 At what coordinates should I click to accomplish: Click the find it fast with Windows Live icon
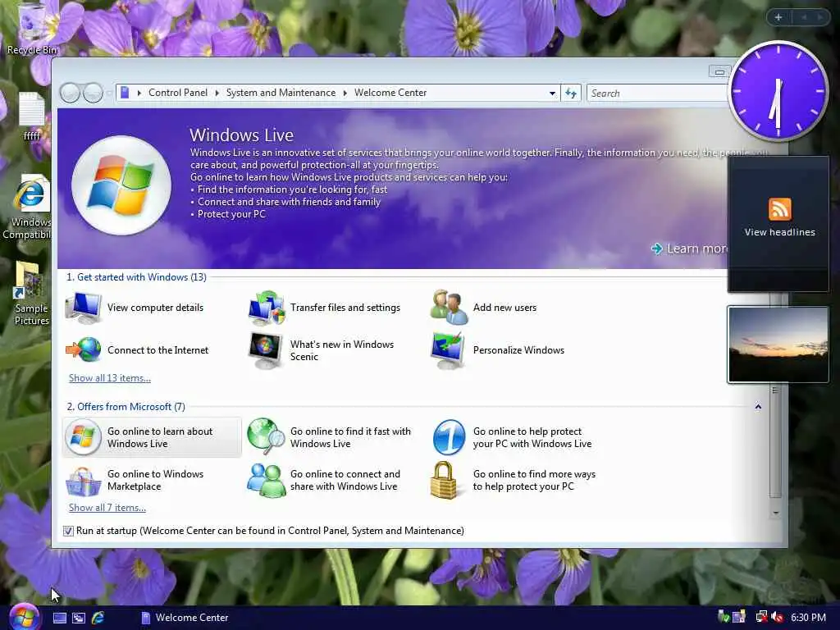coord(267,436)
